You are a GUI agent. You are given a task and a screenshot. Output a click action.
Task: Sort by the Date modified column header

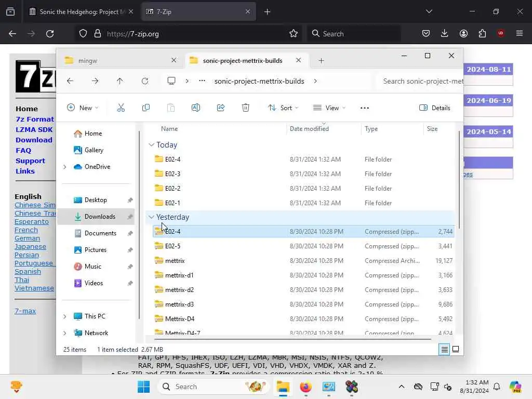(324, 129)
